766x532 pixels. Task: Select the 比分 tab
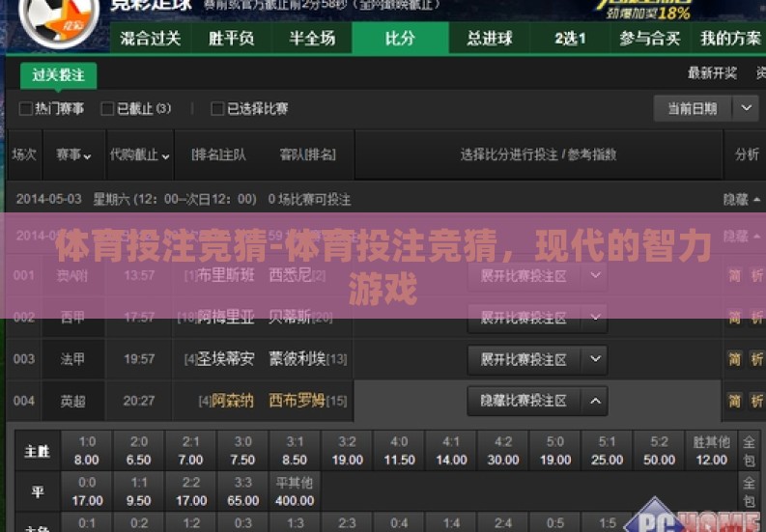coord(400,38)
